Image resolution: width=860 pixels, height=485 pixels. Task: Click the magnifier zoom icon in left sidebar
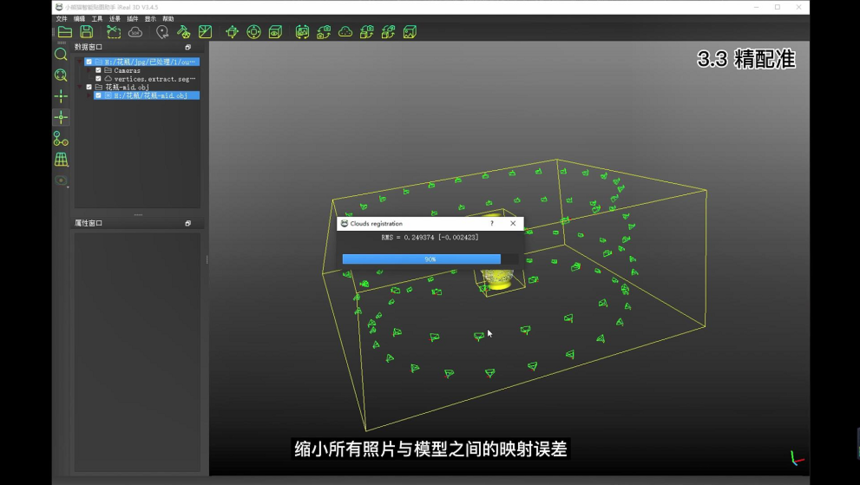(x=61, y=54)
